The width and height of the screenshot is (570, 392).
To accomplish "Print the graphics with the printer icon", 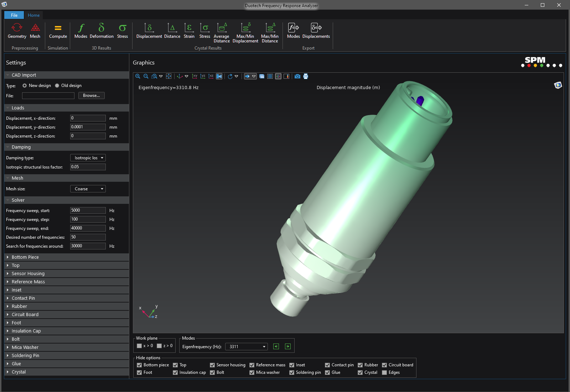I will pos(306,76).
